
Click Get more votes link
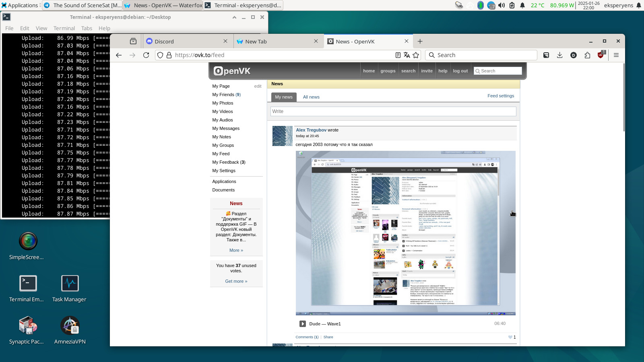pos(236,281)
